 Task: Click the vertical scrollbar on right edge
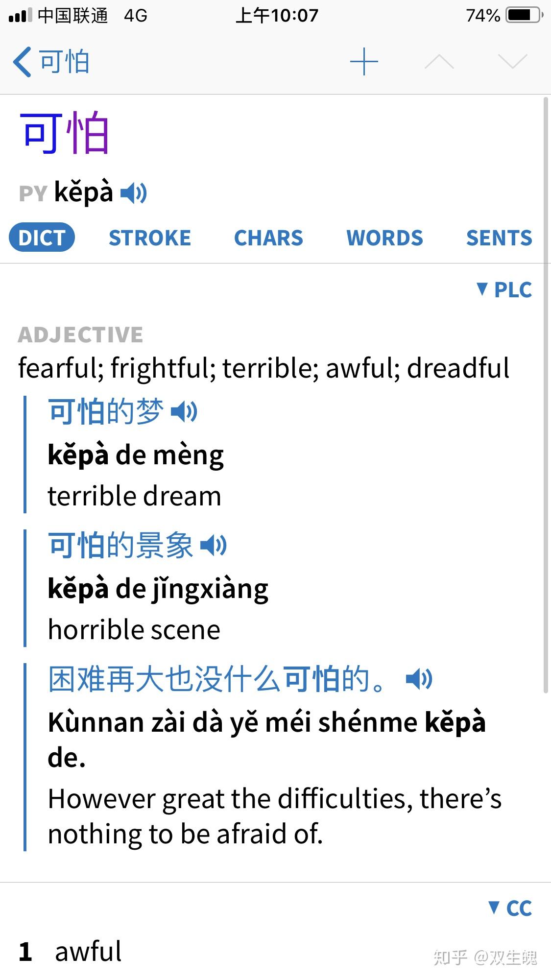546,395
